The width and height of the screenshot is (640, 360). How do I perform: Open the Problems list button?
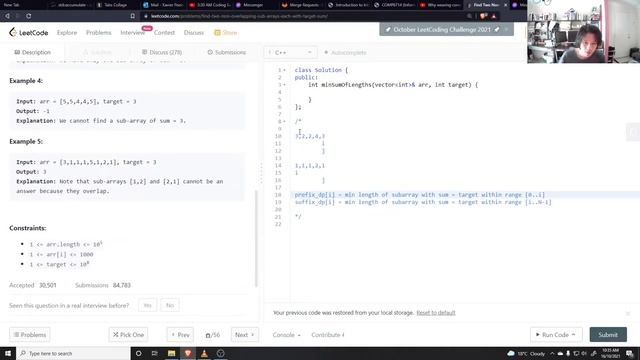pos(30,335)
